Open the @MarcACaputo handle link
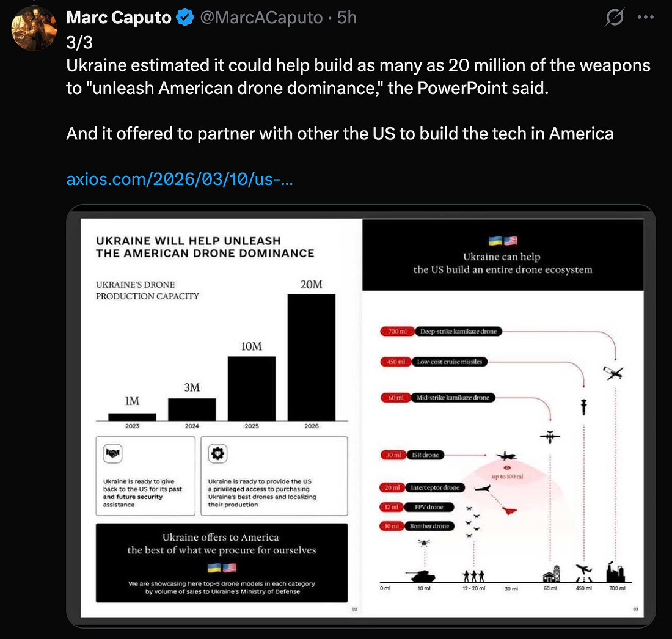672x639 pixels. click(261, 18)
